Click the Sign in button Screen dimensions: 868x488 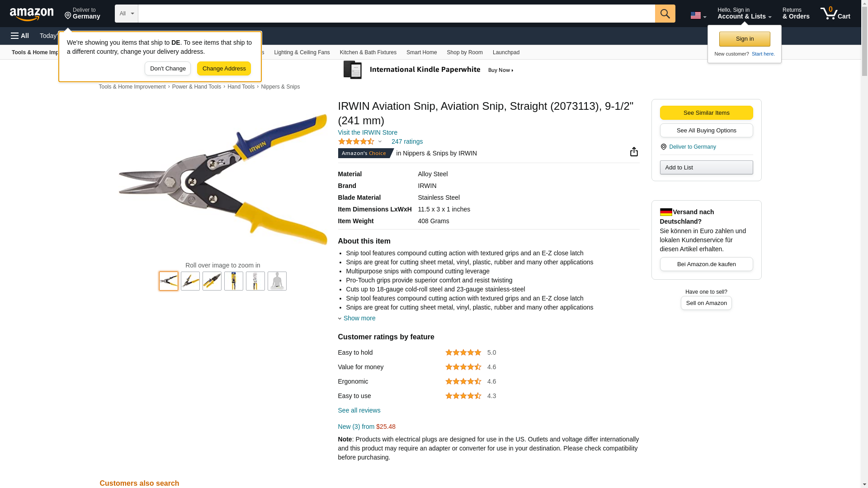745,39
